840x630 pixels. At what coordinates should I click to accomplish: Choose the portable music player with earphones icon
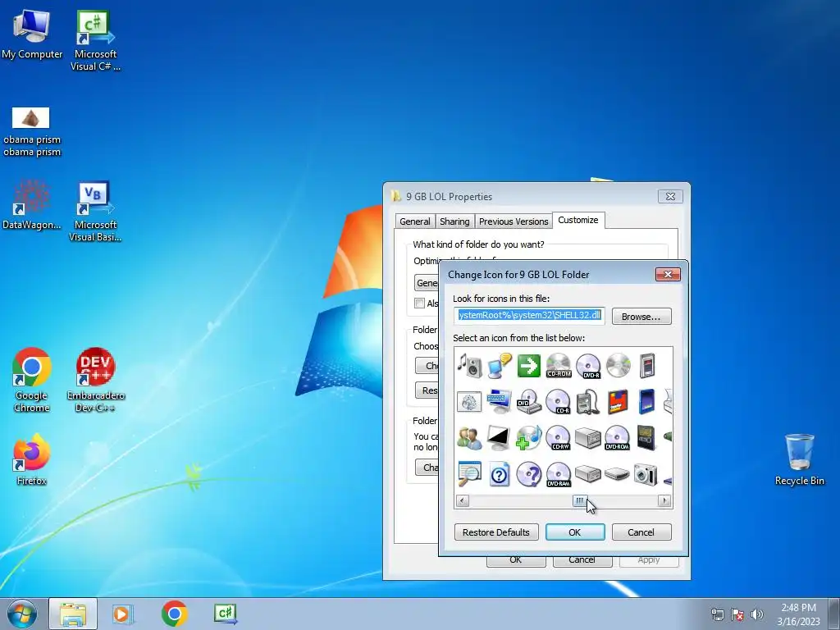(x=588, y=402)
